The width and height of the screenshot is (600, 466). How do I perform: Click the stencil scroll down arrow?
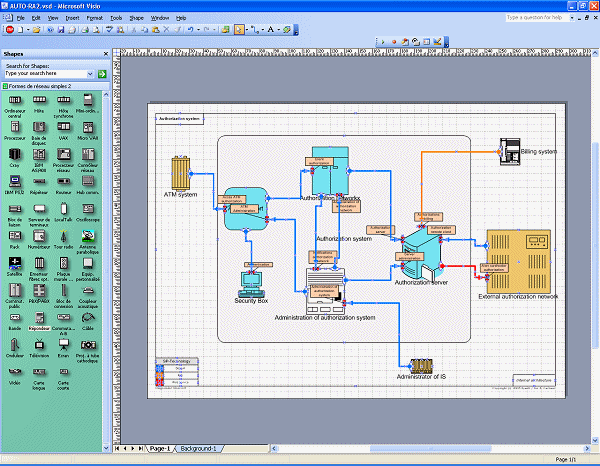106,448
